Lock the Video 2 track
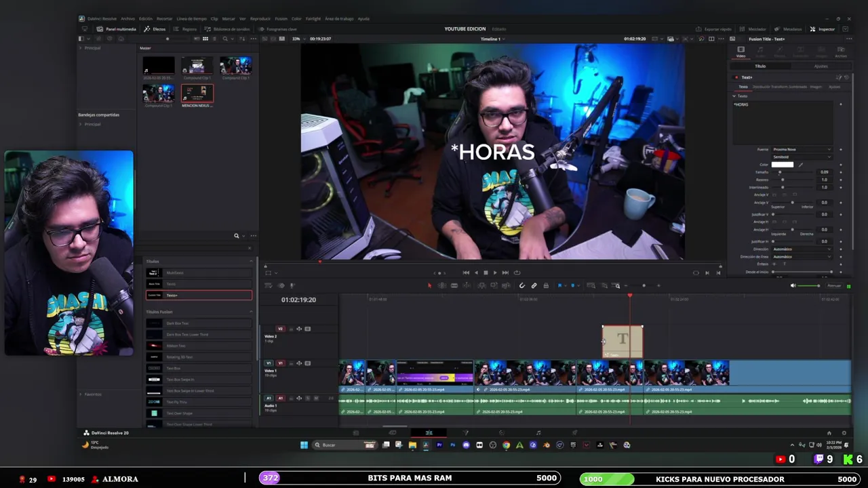The image size is (868, 488). pyautogui.click(x=291, y=329)
